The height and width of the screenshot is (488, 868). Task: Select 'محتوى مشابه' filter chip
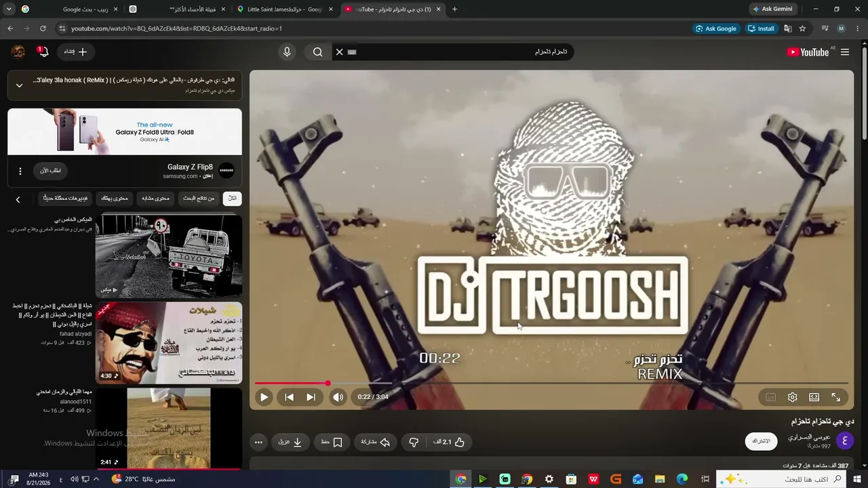click(156, 199)
